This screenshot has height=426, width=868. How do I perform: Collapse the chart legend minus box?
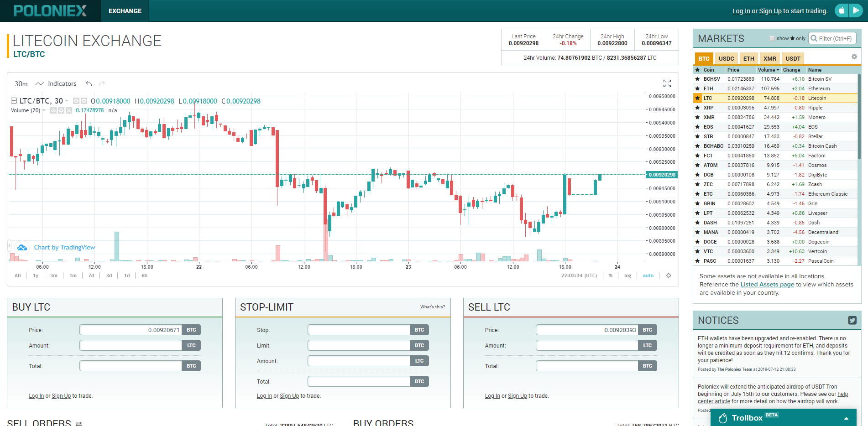14,101
